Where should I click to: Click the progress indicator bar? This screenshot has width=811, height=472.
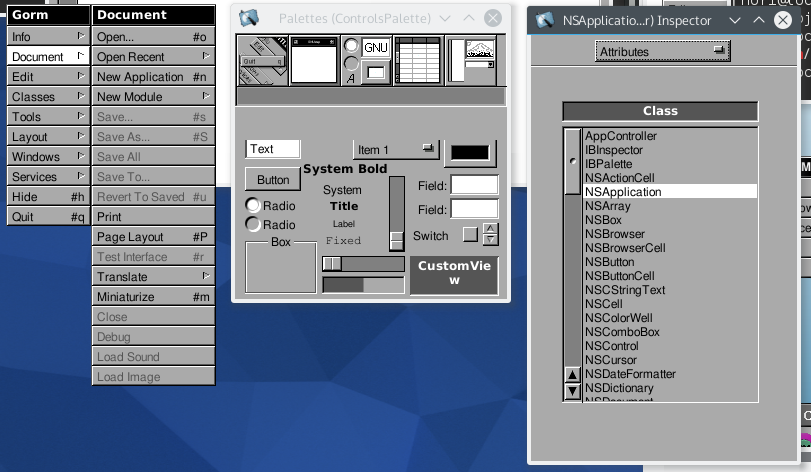(x=363, y=285)
